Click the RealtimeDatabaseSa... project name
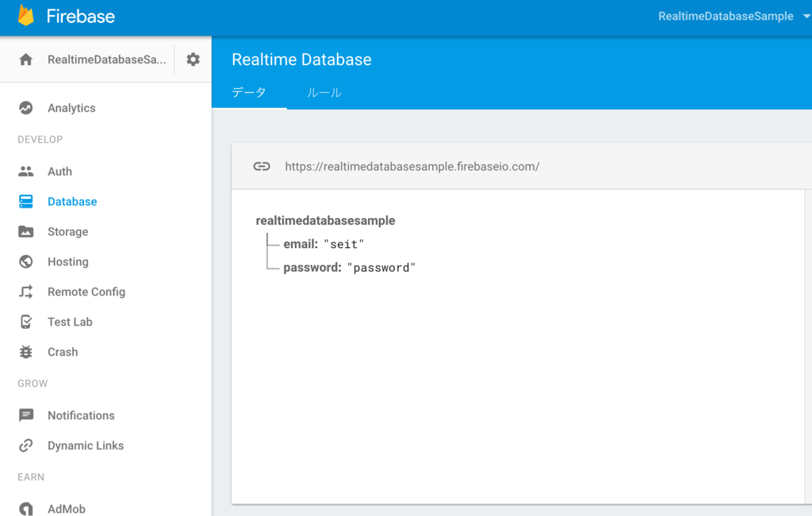Screen dimensions: 812x516 click(x=107, y=59)
